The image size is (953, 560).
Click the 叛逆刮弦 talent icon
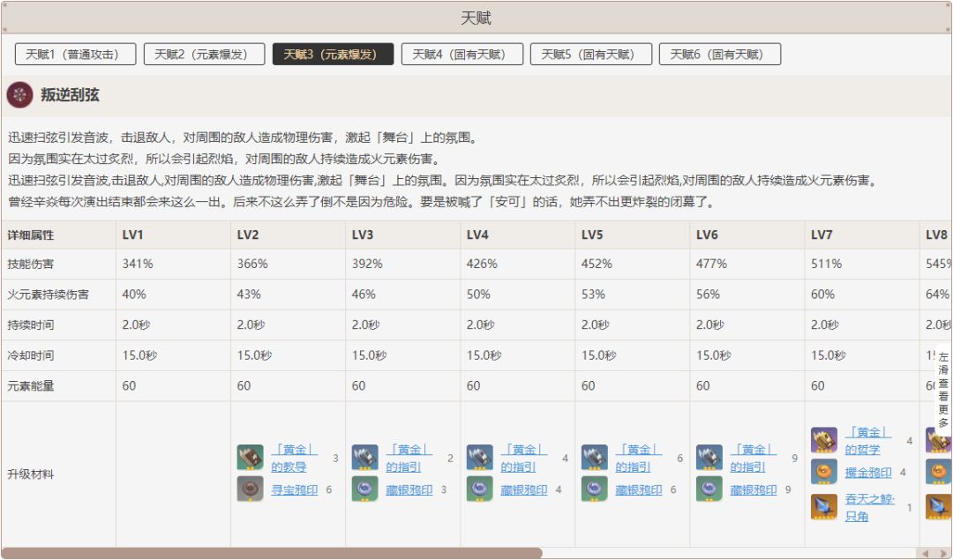(19, 94)
